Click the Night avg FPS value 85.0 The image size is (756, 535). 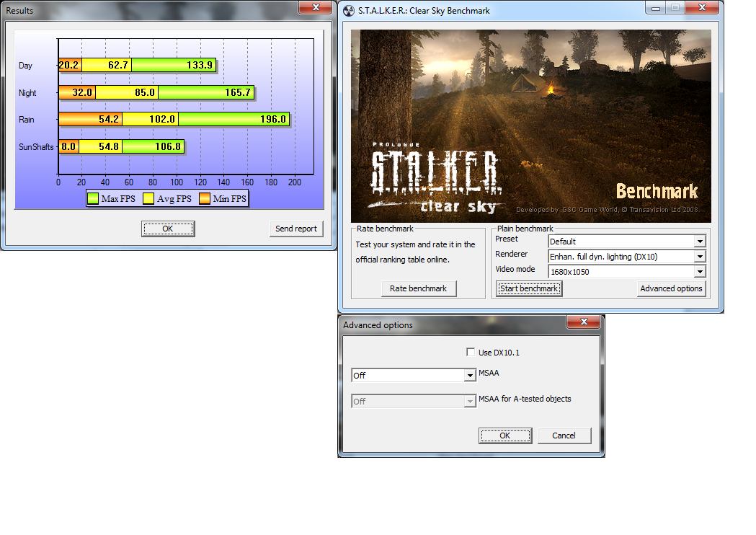145,92
